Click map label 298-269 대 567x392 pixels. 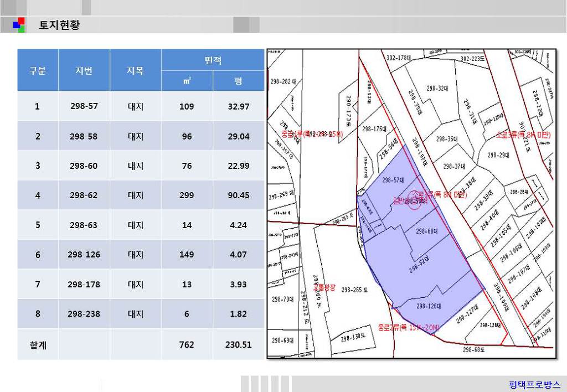pyautogui.click(x=282, y=195)
